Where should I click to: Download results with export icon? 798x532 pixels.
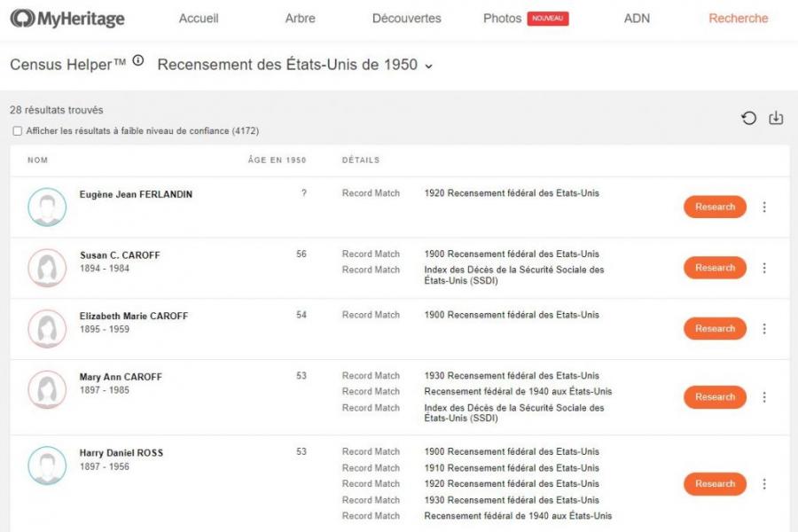tap(776, 118)
